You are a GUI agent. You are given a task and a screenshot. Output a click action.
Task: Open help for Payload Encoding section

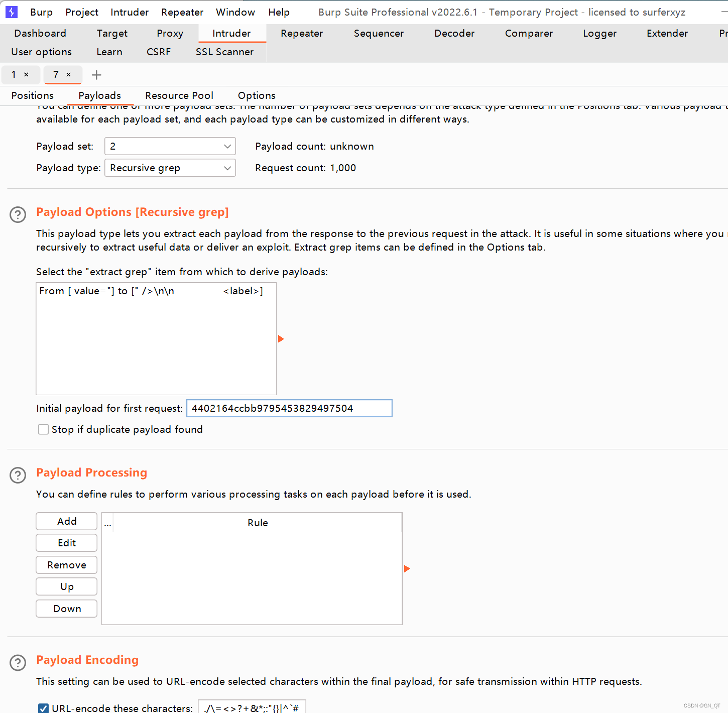(x=18, y=662)
